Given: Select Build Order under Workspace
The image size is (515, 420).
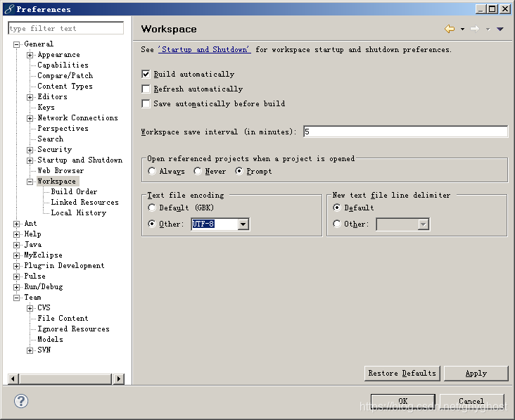Looking at the screenshot, I should click(74, 191).
